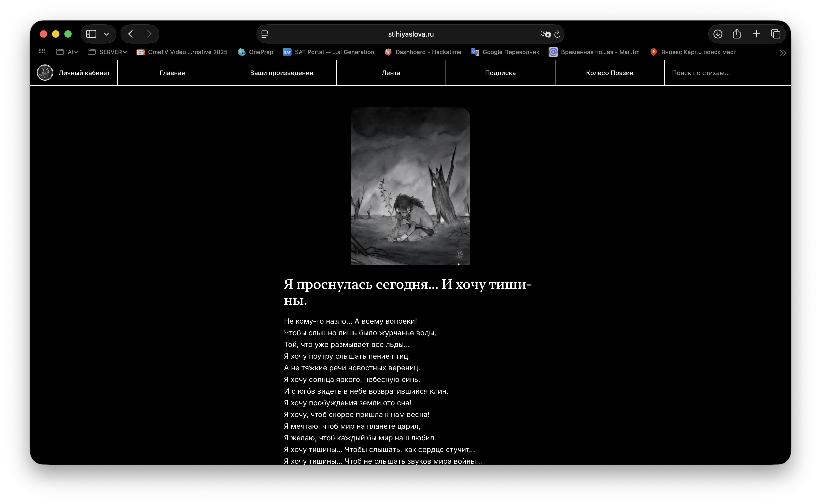Show the tab overview icon
Screen dimensions: 821x504
775,34
